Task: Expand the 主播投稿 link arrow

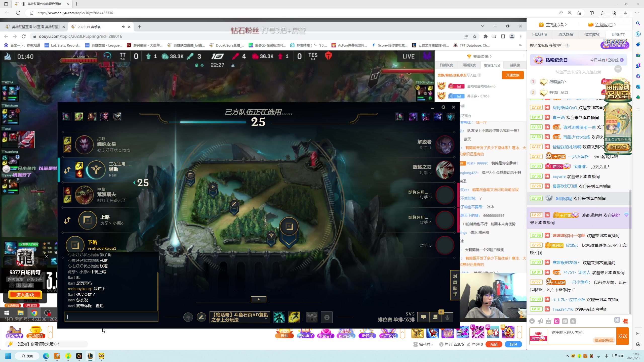Action: (566, 25)
